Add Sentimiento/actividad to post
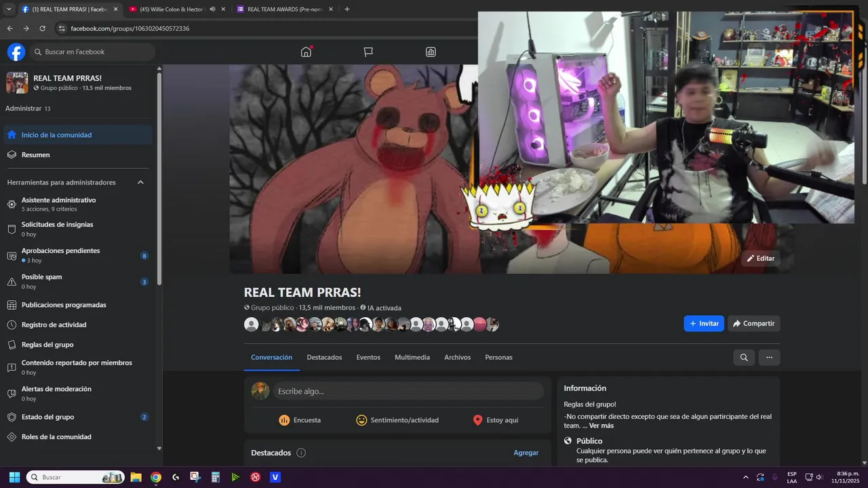Viewport: 868px width, 488px height. click(x=397, y=420)
